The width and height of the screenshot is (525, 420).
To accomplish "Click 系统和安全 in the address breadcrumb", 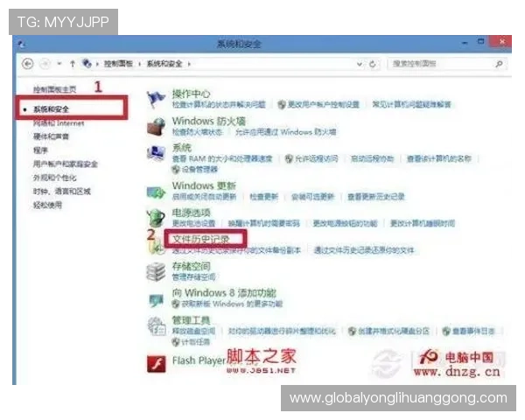I will (164, 64).
